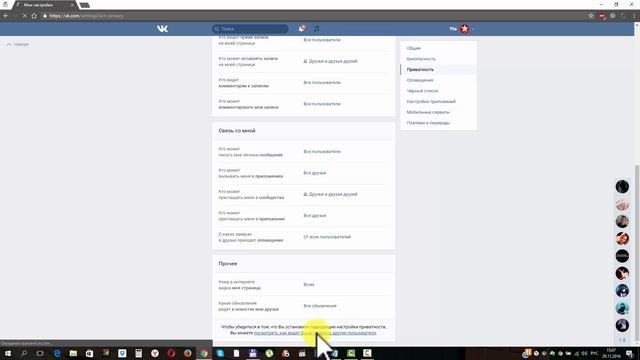Open the Windows Start menu

[x=7, y=353]
